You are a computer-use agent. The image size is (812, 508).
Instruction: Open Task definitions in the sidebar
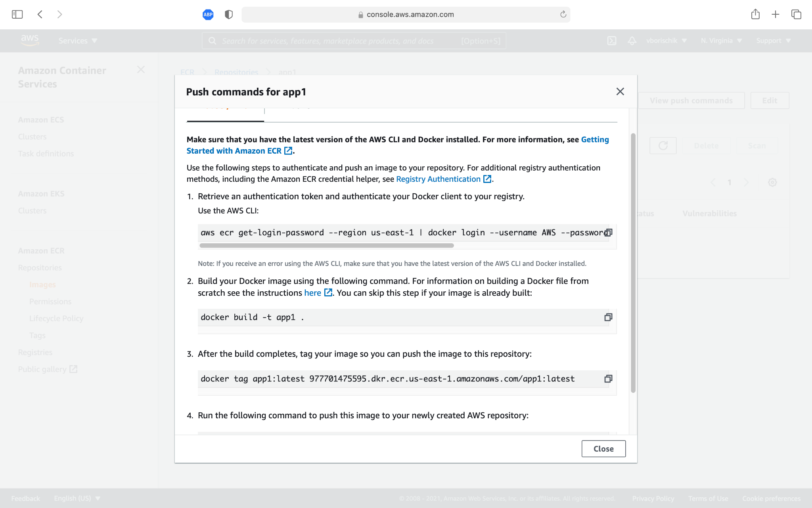[x=46, y=154]
